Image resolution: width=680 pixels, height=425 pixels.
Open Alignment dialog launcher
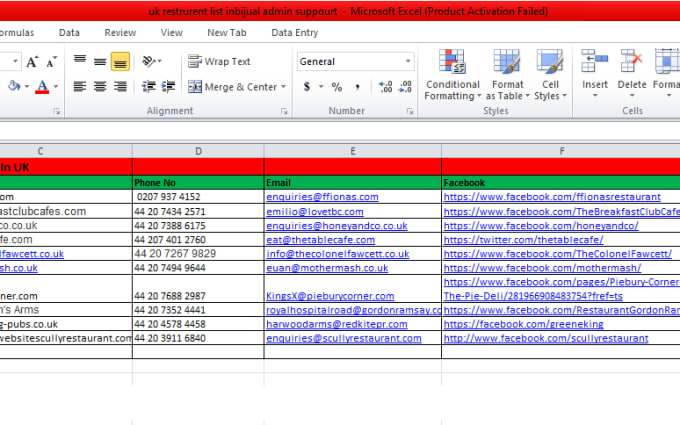[x=284, y=111]
